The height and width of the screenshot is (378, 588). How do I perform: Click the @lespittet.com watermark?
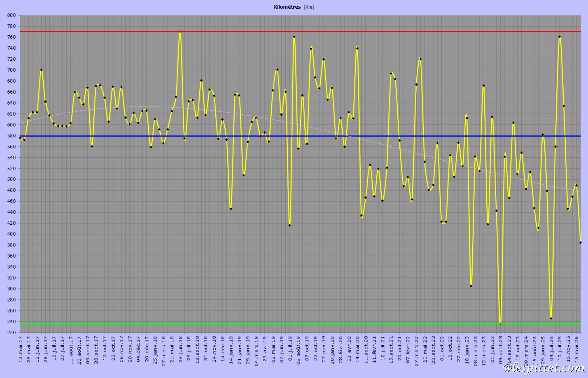[544, 368]
